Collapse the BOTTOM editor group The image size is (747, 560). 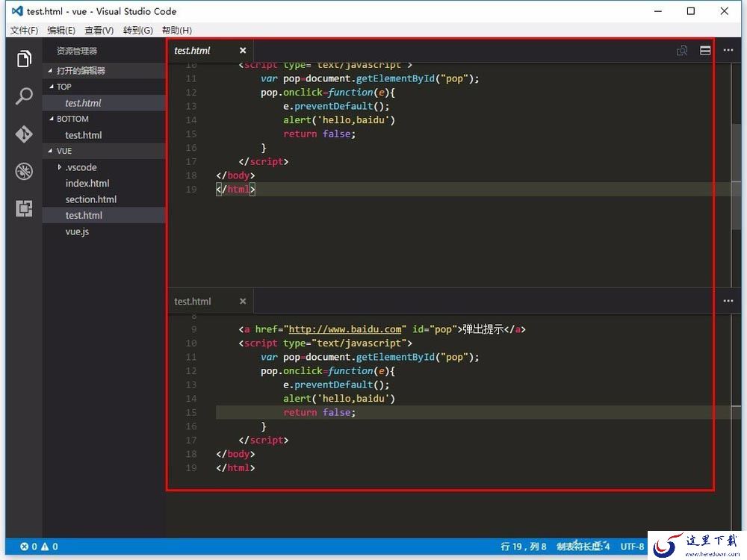point(52,119)
